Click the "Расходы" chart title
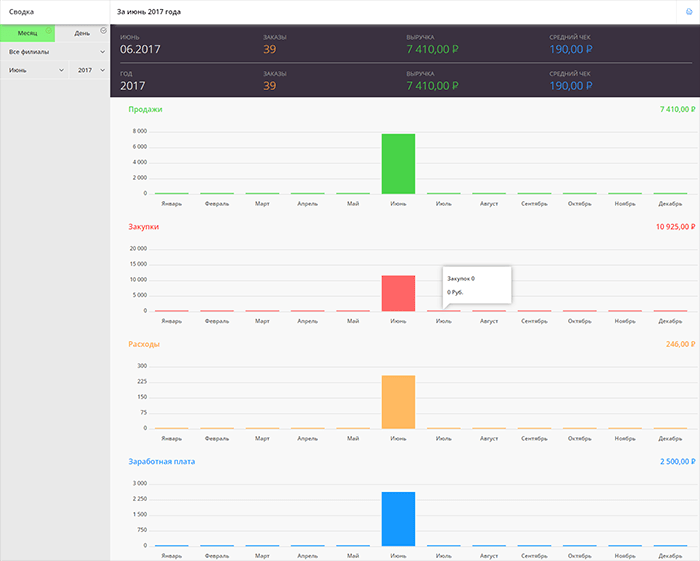The width and height of the screenshot is (700, 561). tap(144, 344)
